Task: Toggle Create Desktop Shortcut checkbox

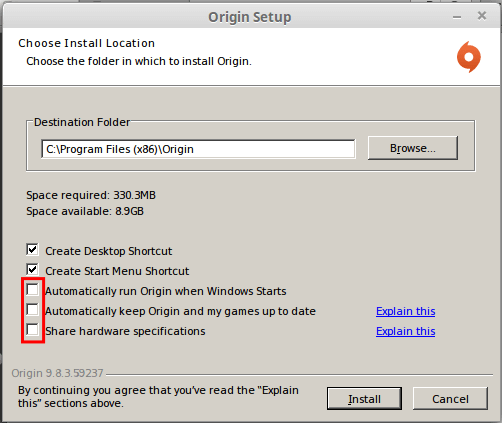Action: click(32, 250)
